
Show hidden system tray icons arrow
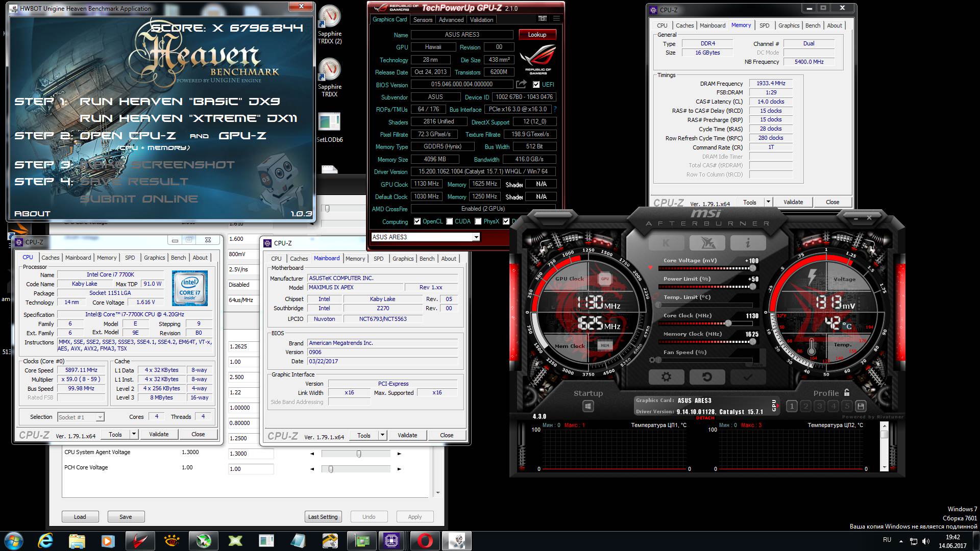pos(901,541)
